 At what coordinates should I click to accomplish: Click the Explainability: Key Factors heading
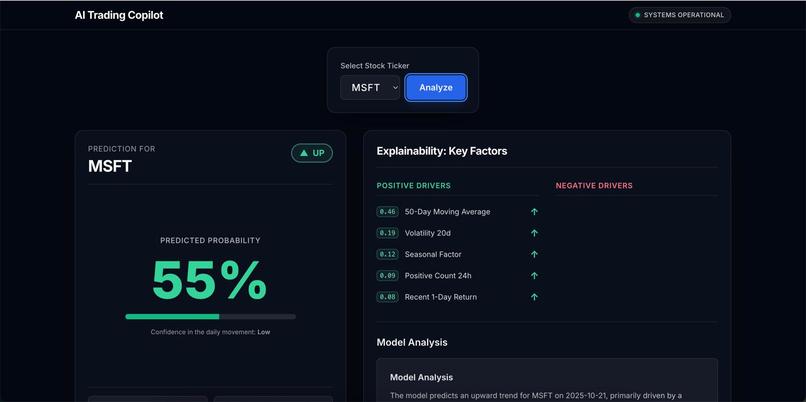[x=442, y=151]
